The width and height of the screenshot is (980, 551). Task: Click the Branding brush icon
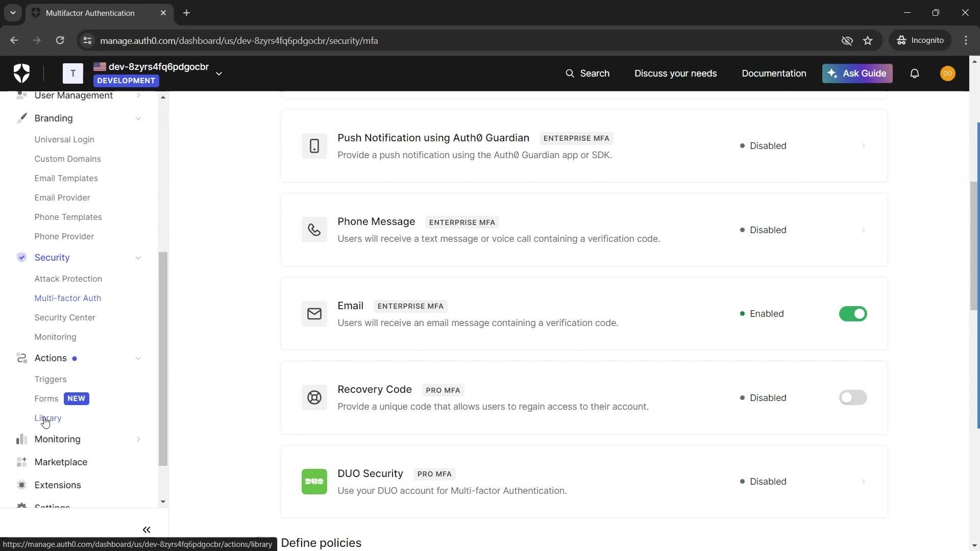coord(21,118)
